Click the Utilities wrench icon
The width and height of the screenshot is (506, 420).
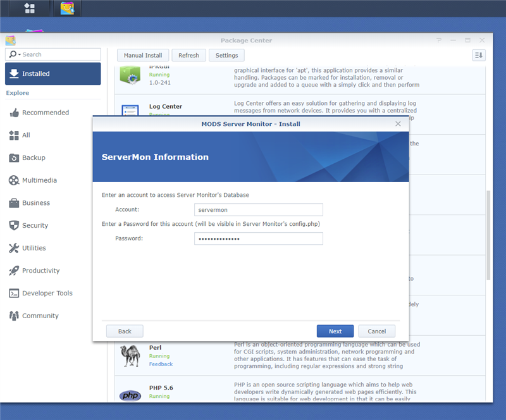tap(14, 248)
